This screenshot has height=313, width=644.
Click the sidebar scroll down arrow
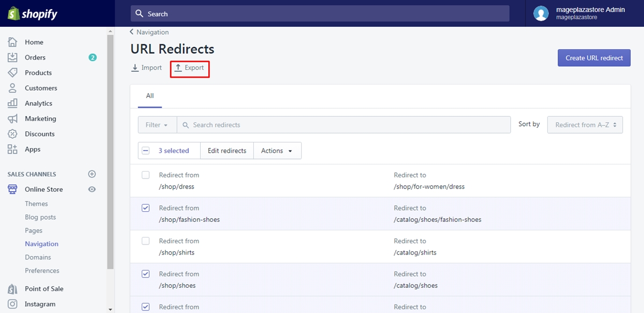(x=111, y=309)
